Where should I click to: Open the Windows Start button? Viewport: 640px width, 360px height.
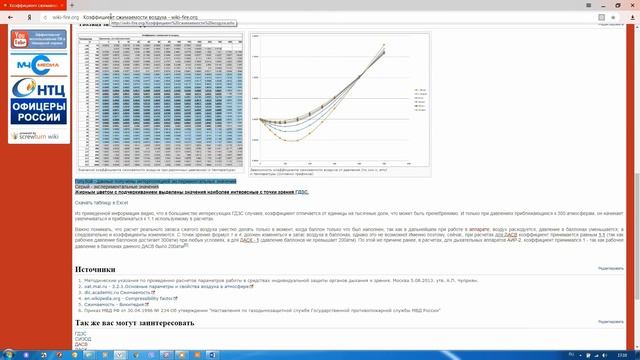click(8, 355)
